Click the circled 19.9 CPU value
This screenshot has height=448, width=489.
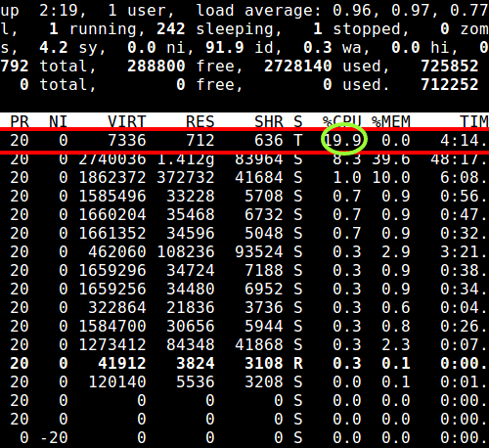coord(344,140)
